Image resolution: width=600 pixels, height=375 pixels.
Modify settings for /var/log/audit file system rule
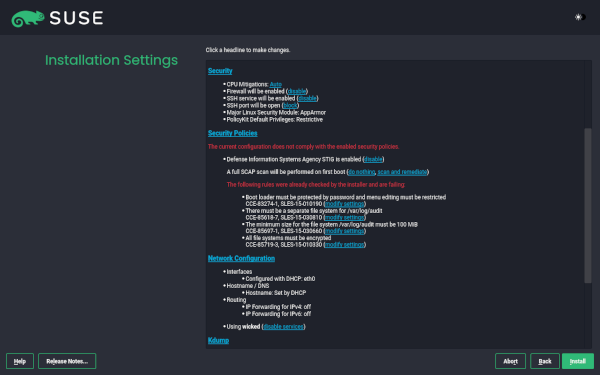(x=344, y=217)
